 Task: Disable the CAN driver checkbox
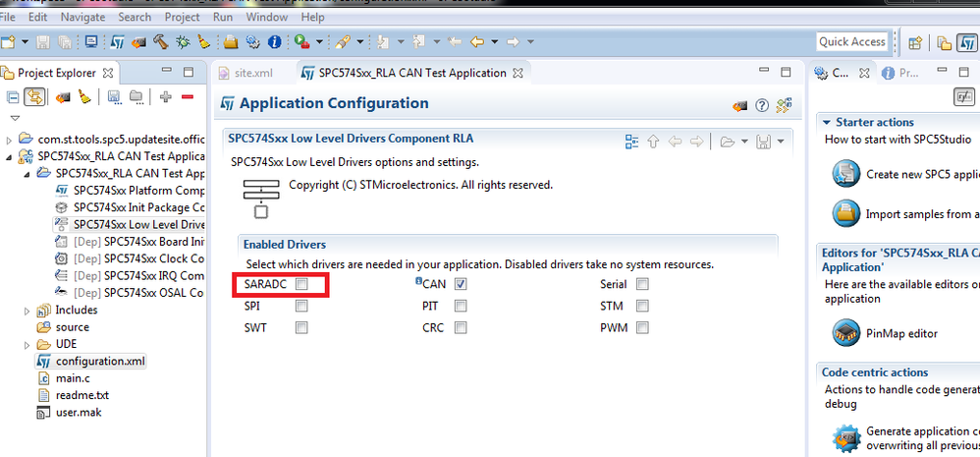[461, 284]
